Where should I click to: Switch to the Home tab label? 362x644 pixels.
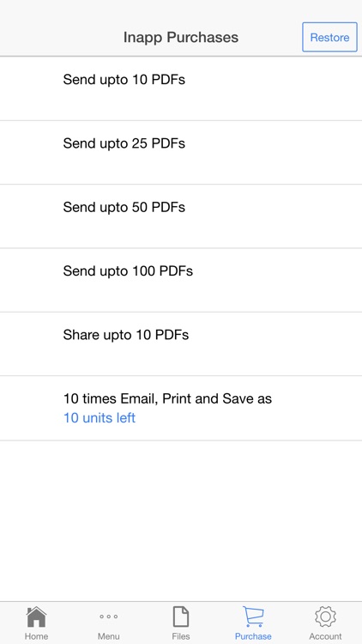pyautogui.click(x=36, y=636)
